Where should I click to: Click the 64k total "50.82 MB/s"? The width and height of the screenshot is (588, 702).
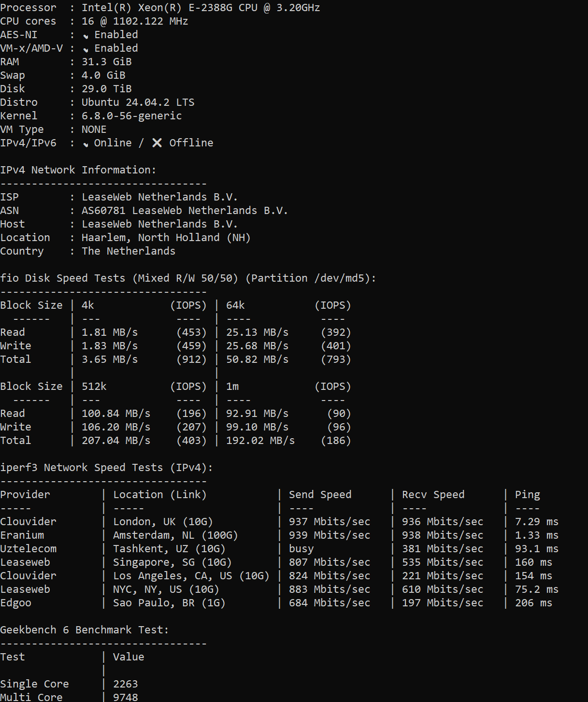coord(258,359)
